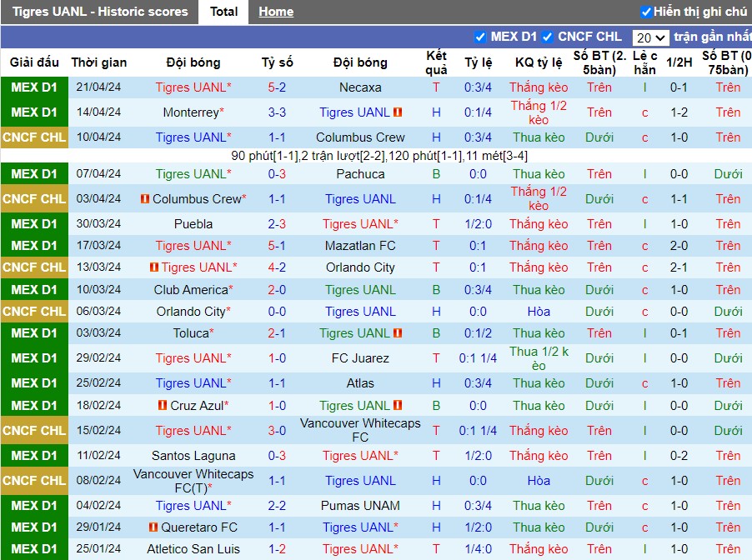Open the Club America team link
This screenshot has width=752, height=560.
pyautogui.click(x=191, y=290)
